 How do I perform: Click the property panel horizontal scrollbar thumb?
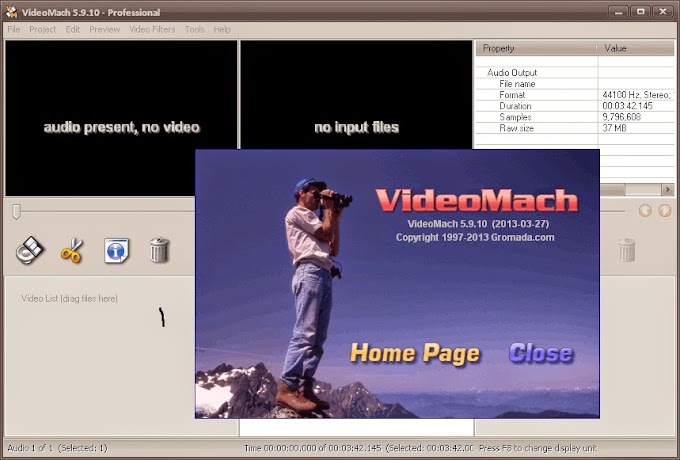point(612,189)
